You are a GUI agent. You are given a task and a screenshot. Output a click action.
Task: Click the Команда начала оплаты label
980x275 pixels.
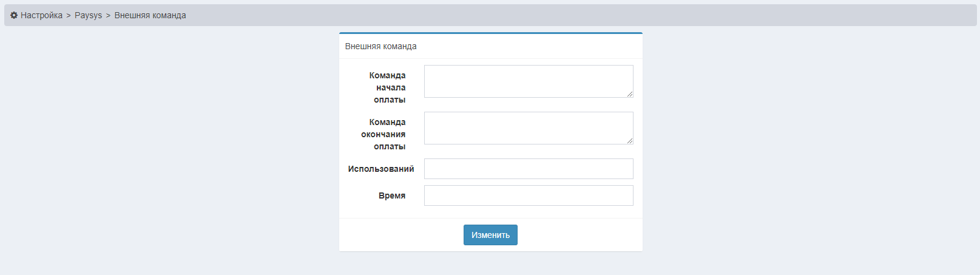point(387,87)
